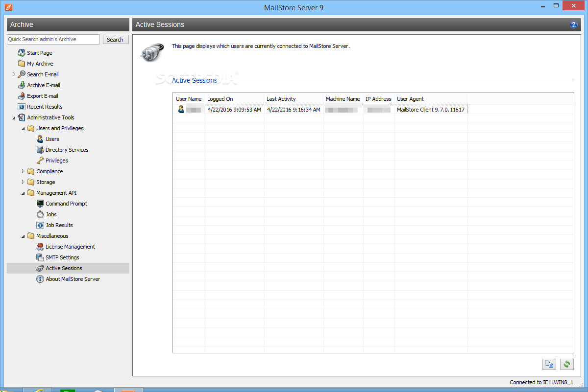Click the Jobs clock icon
The height and width of the screenshot is (392, 588).
[x=40, y=214]
